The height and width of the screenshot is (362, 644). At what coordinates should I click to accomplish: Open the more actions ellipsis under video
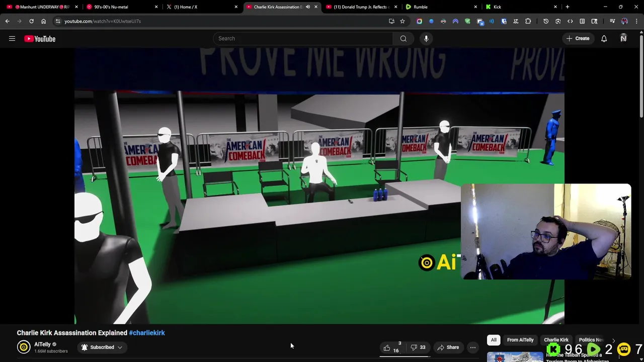473,347
